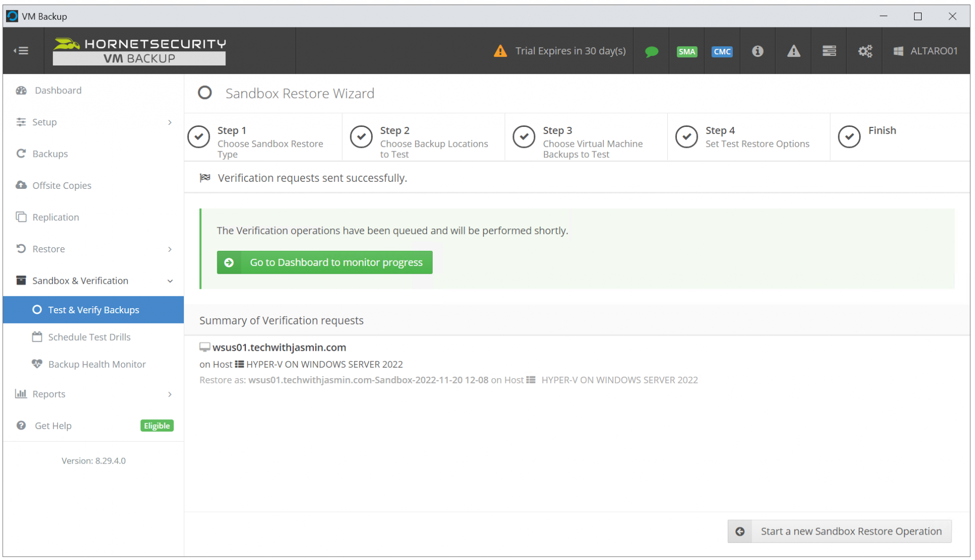Collapse the Sandbox & Verification section

tap(170, 281)
